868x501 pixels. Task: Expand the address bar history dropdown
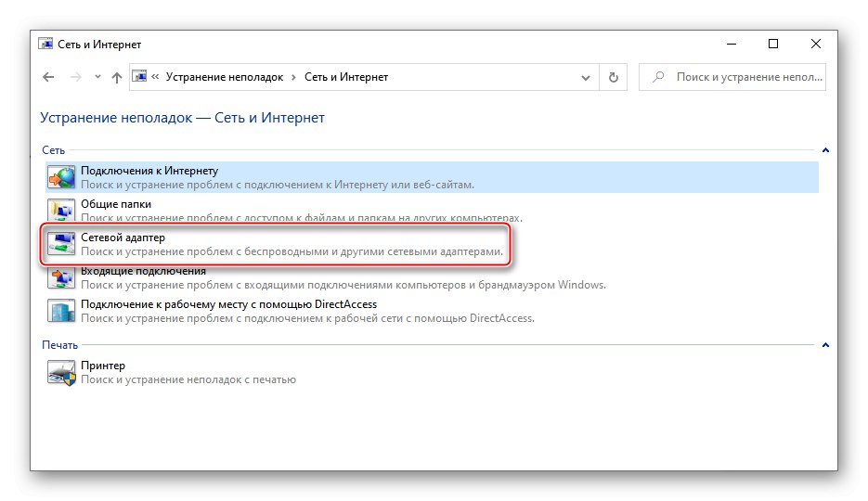tap(585, 77)
